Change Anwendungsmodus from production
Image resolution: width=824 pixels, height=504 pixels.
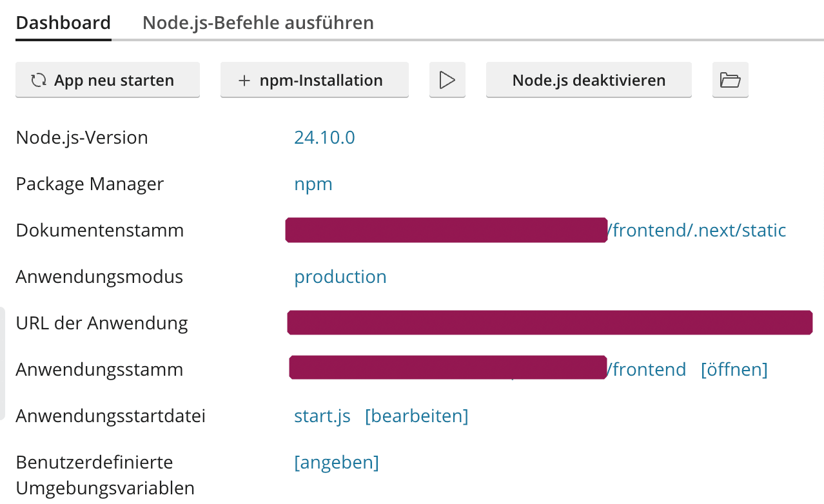click(340, 276)
